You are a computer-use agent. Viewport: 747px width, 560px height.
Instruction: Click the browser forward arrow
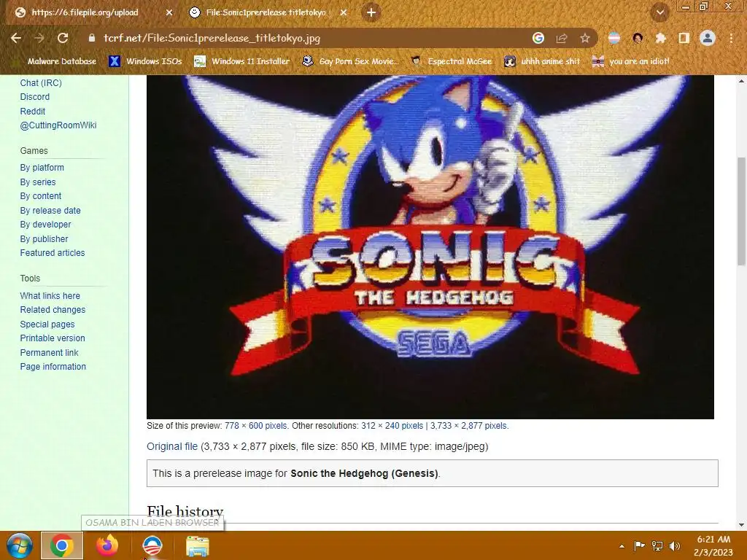coord(39,38)
